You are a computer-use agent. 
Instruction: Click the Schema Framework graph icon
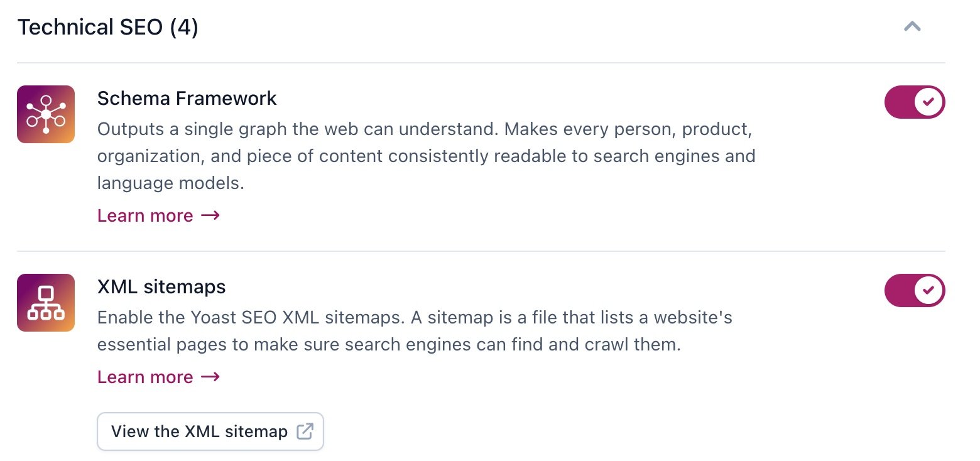(x=46, y=114)
